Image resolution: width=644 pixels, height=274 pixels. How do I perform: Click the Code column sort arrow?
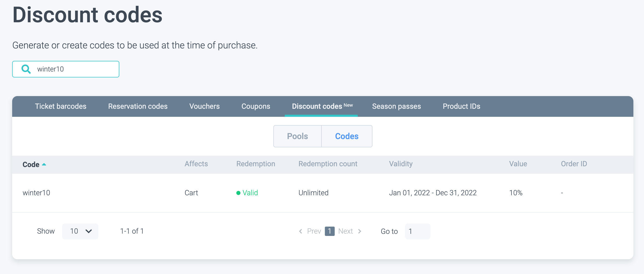click(44, 164)
